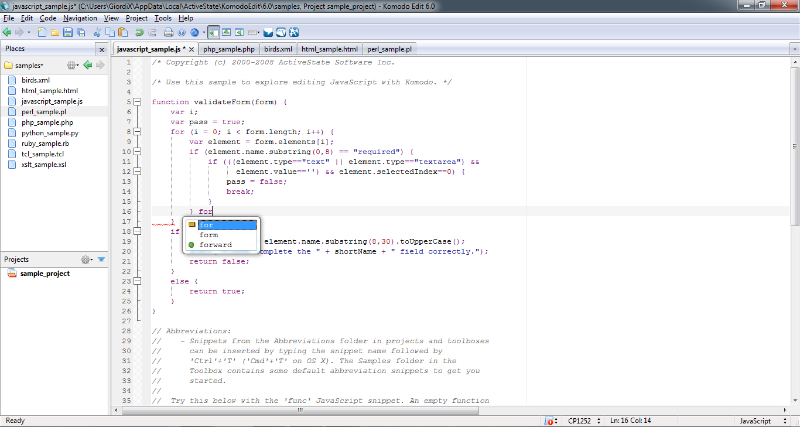Click the editor vertical scrollbar down arrow
This screenshot has height=427, width=800.
point(794,400)
